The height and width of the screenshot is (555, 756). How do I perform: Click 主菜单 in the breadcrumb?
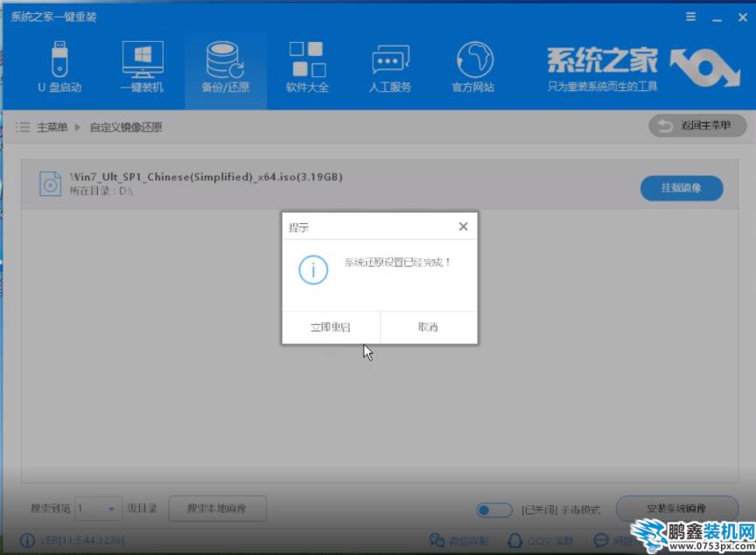52,127
